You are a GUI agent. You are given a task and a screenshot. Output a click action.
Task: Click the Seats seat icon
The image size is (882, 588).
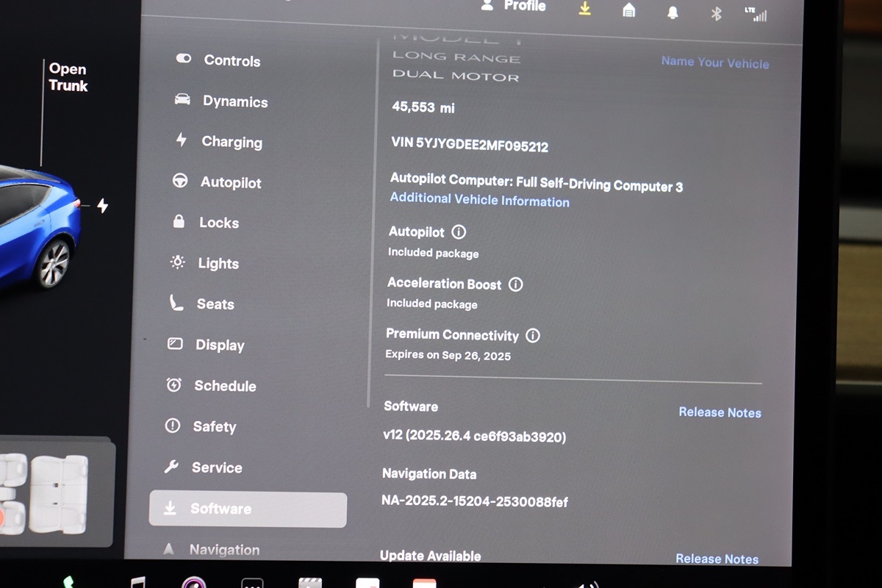click(176, 302)
